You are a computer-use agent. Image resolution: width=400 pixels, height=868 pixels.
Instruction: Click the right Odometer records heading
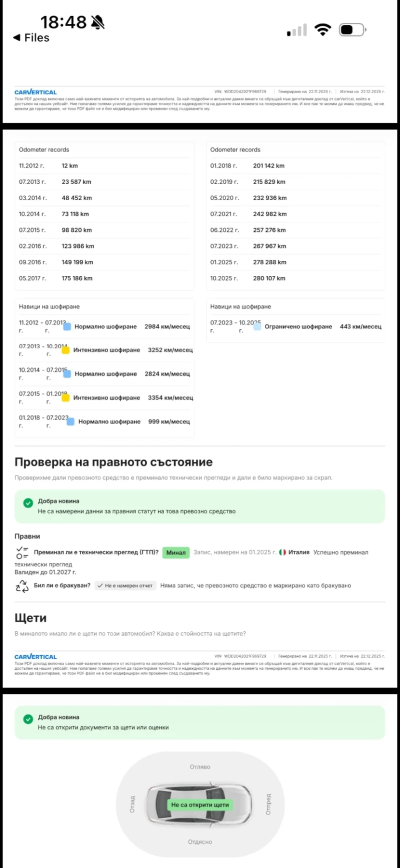[x=235, y=150]
